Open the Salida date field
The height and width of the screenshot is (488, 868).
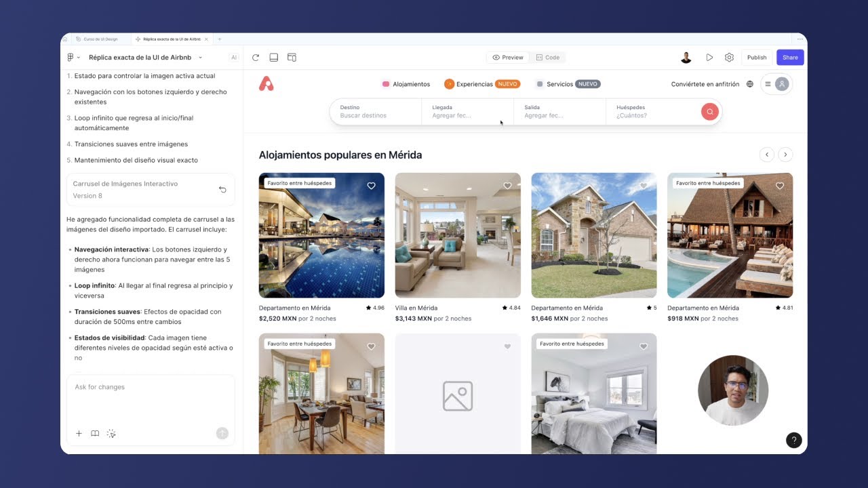tap(559, 112)
